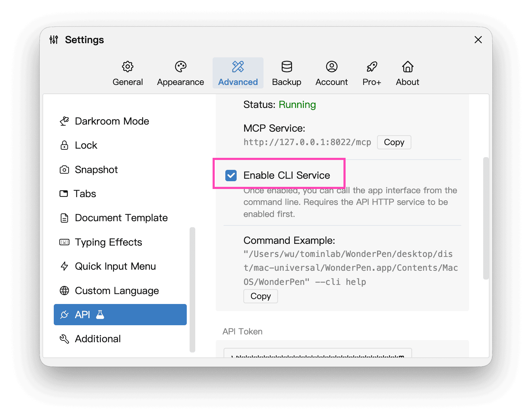The image size is (532, 419).
Task: Open the Pro+ rocket icon
Action: click(x=372, y=67)
